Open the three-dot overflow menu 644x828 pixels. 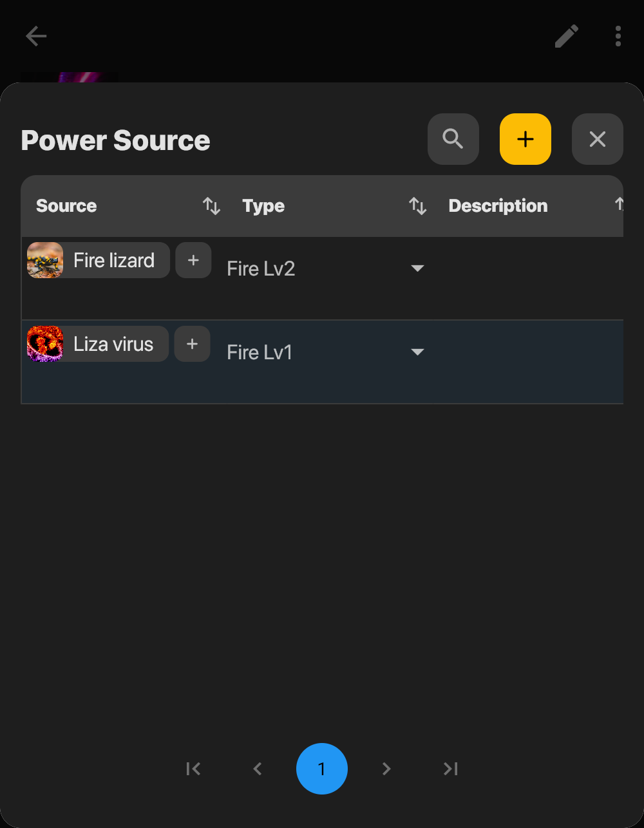coord(618,36)
